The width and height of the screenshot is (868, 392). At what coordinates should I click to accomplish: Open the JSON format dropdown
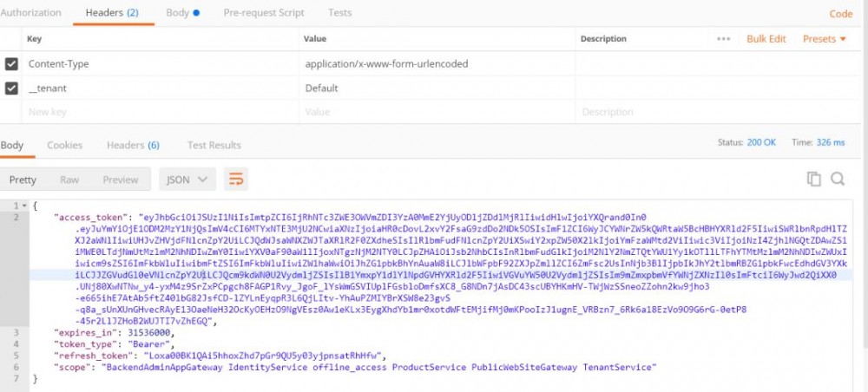187,180
